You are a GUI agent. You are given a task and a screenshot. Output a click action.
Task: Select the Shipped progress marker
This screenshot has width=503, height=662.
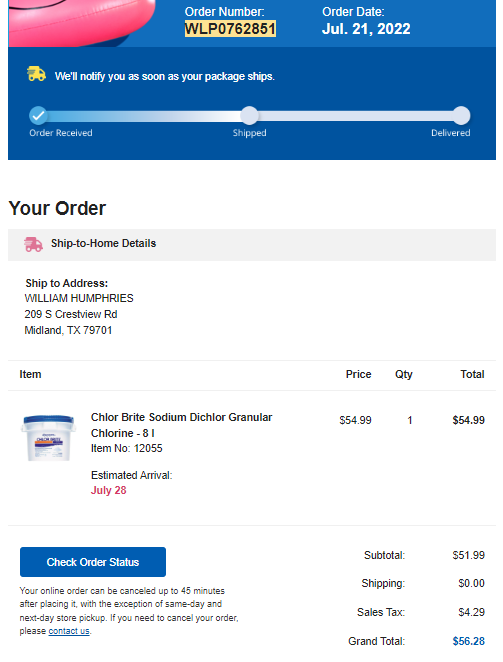(249, 115)
